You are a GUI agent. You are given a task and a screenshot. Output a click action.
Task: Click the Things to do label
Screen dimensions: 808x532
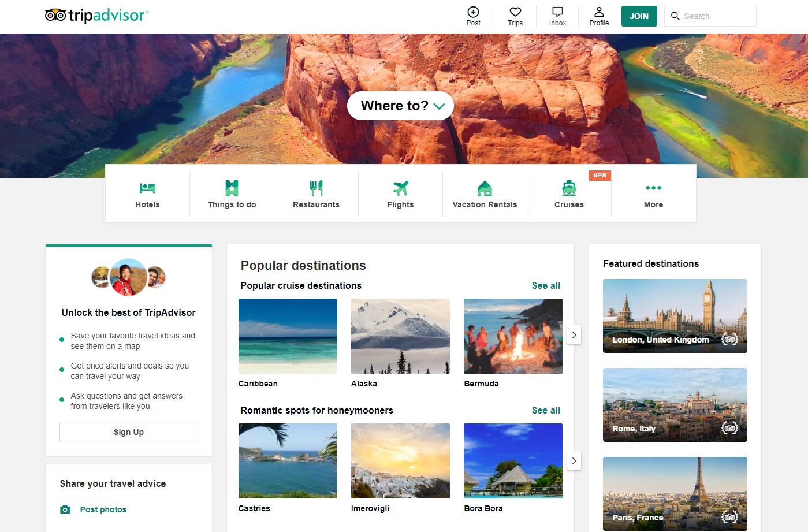[232, 204]
